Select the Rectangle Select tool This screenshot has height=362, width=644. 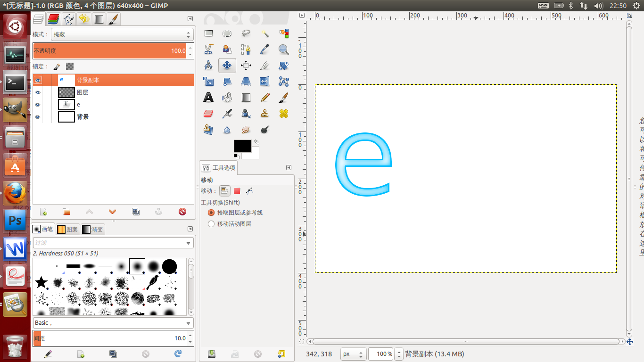tap(208, 33)
